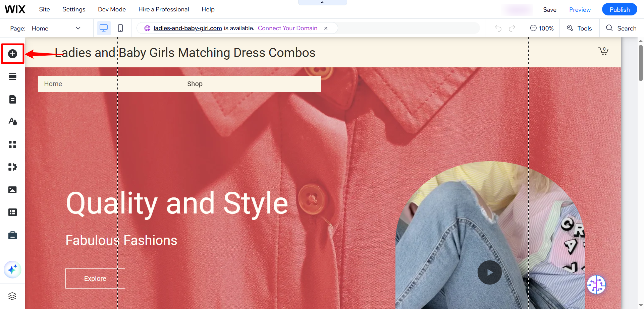Image resolution: width=644 pixels, height=309 pixels.
Task: Play the video in the circle
Action: (x=490, y=272)
